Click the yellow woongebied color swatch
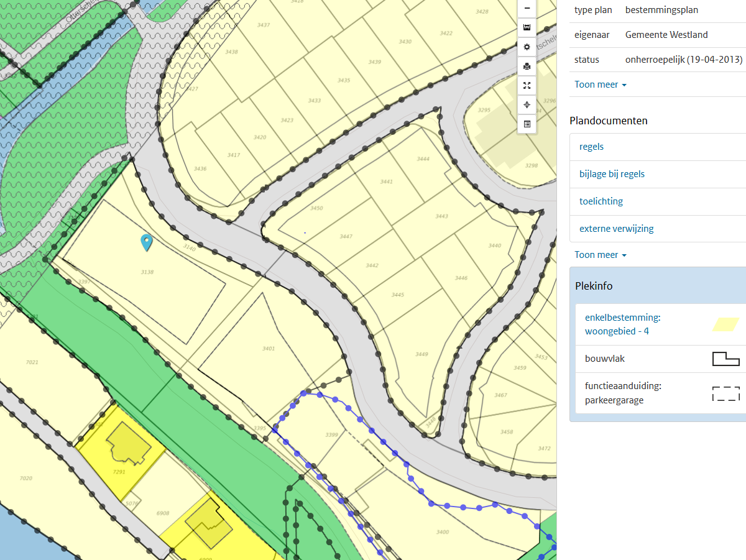The width and height of the screenshot is (746, 560). tap(725, 324)
